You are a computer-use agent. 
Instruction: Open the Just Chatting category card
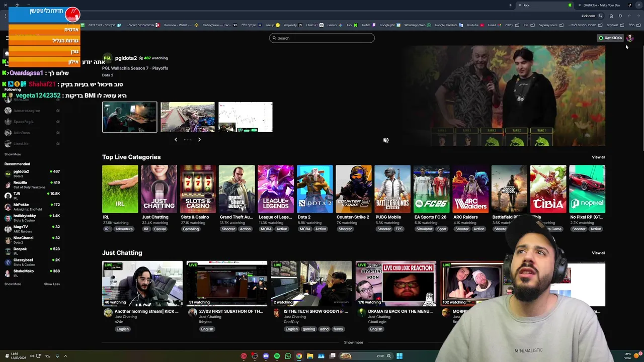coord(159,189)
